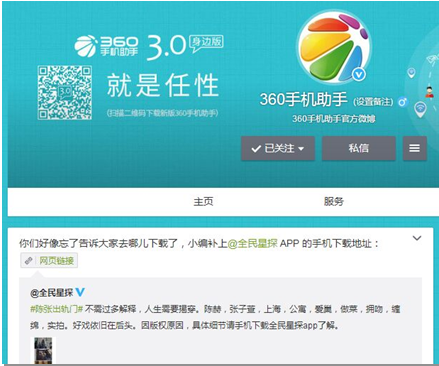Switch to the 服务 tab
This screenshot has width=439, height=366.
334,201
